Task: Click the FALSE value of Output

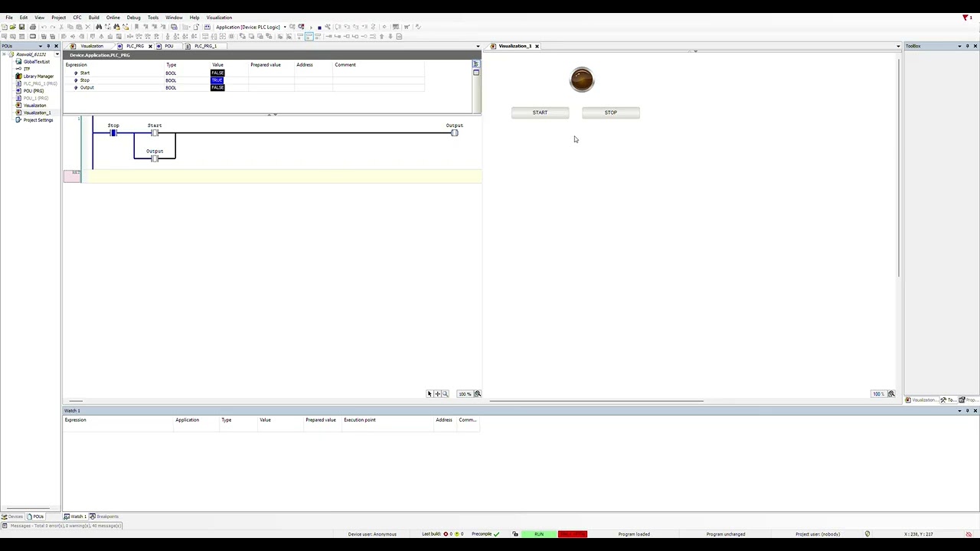Action: [217, 87]
